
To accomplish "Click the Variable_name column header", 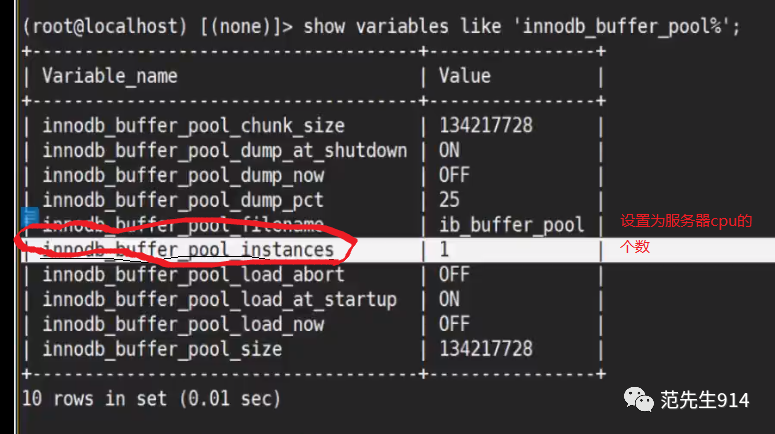I will [110, 76].
